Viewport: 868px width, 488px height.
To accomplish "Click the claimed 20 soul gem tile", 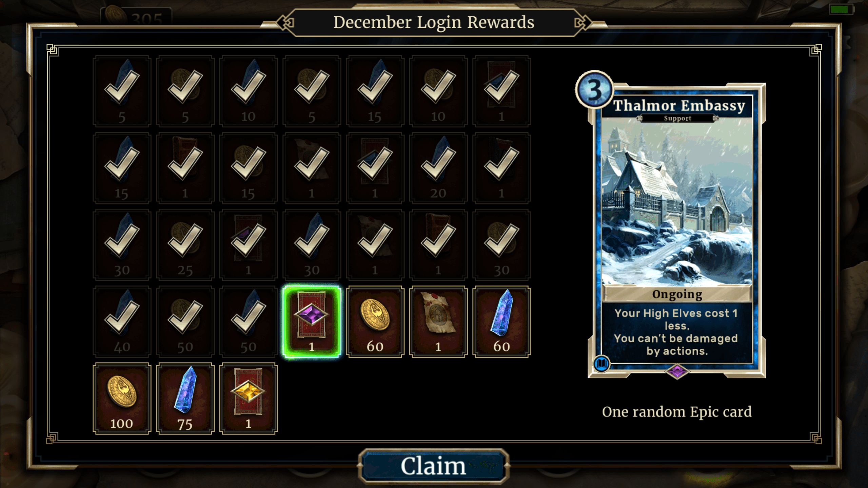I will (x=438, y=168).
